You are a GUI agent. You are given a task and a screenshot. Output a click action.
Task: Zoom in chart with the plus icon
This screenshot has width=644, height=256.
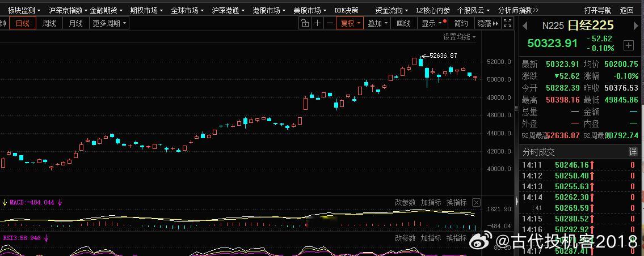[x=318, y=23]
